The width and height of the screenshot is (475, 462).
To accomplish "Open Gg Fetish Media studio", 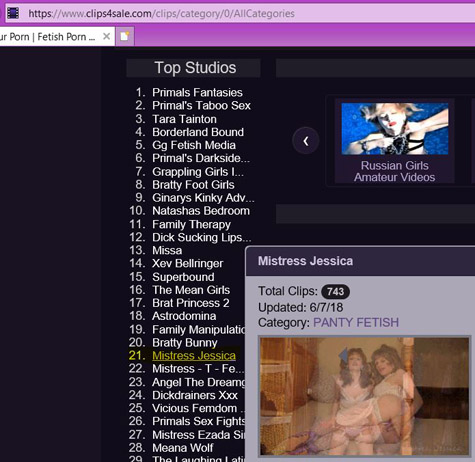I will (194, 145).
